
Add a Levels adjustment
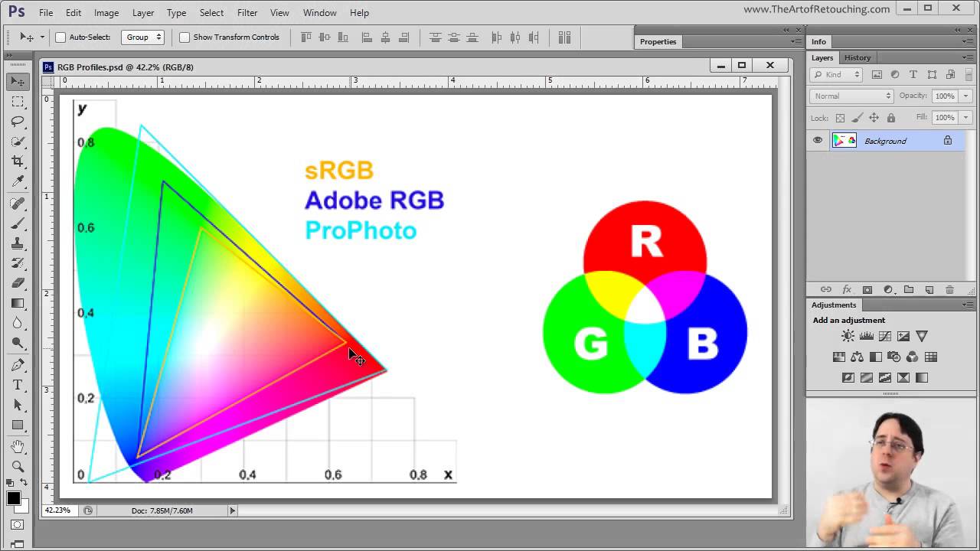(867, 336)
